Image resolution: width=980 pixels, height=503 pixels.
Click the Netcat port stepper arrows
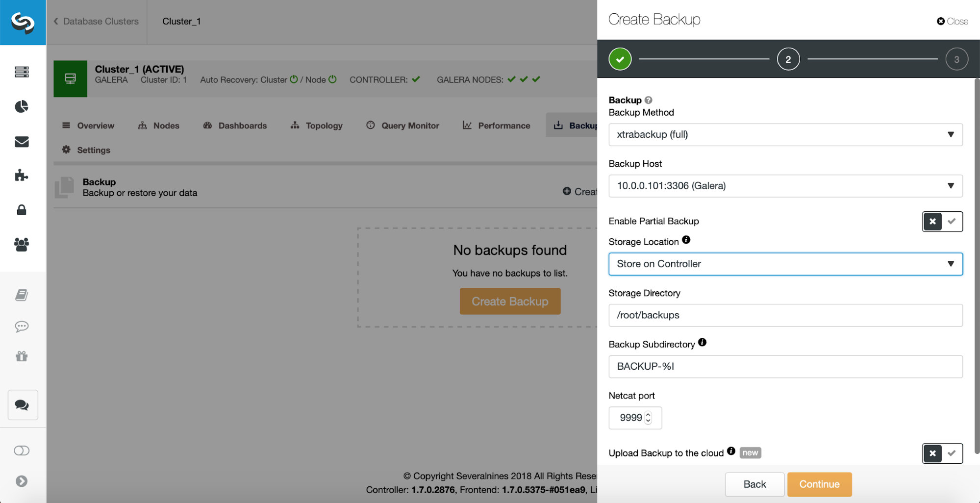(648, 418)
